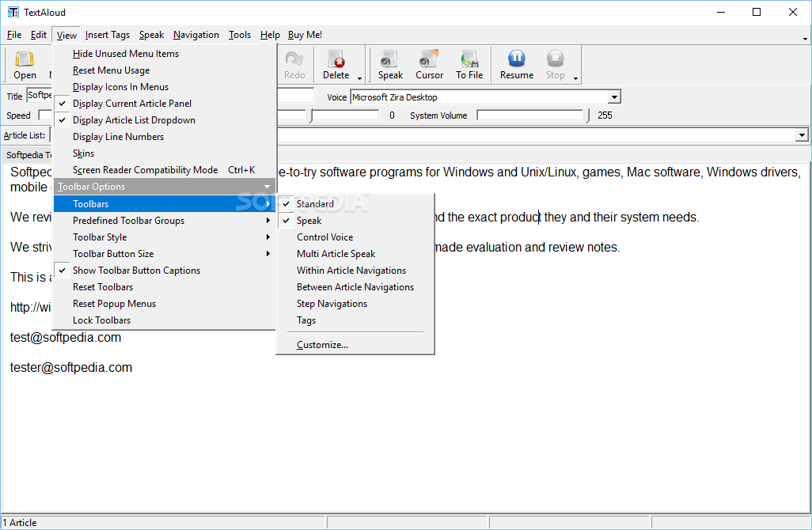The image size is (812, 530).
Task: Expand Predefined Toolbar Groups submenu
Action: (x=165, y=221)
